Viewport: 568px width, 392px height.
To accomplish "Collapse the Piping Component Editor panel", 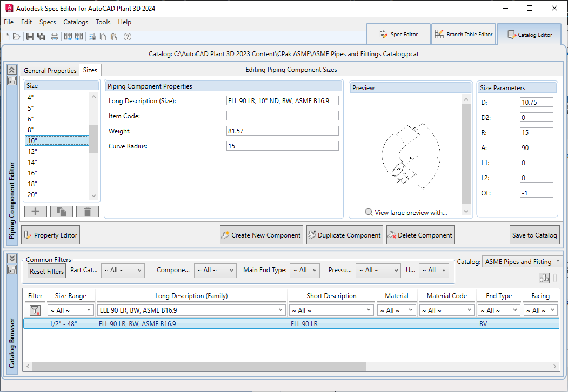I will point(11,70).
